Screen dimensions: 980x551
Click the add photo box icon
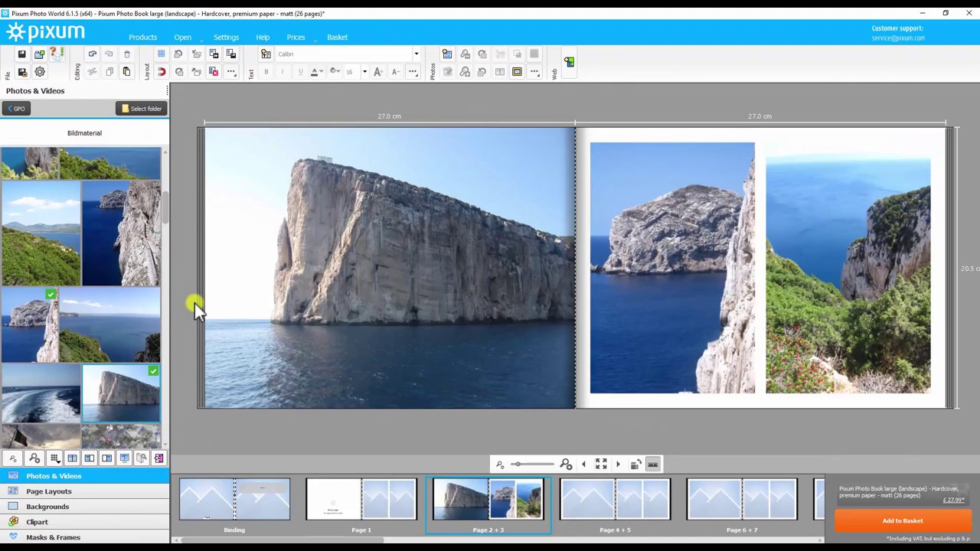(447, 54)
